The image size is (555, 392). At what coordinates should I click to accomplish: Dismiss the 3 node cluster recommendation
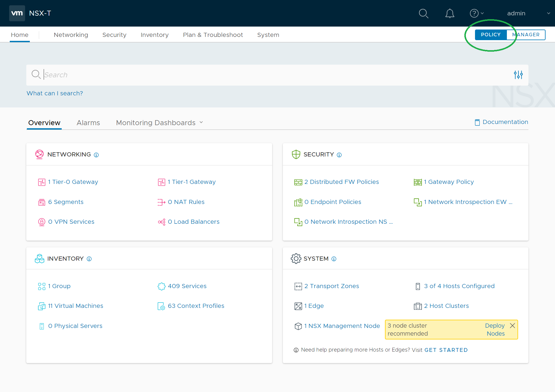point(512,326)
